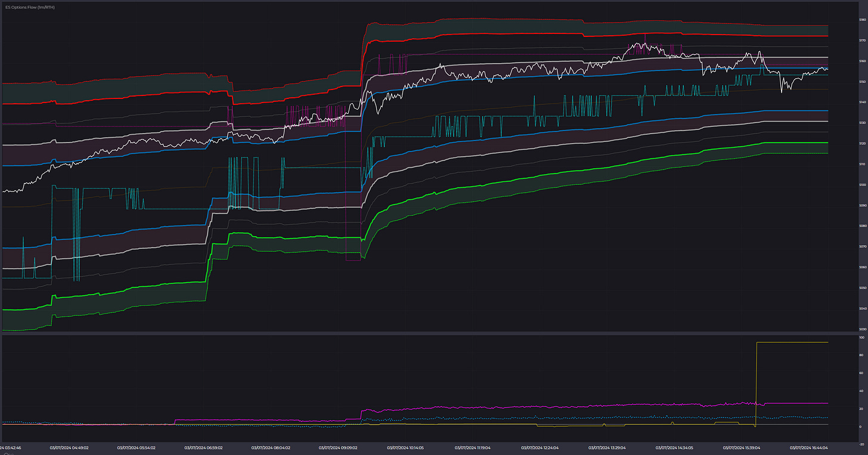This screenshot has height=455, width=868.
Task: Click the 03/07/2024 11:19:04 time label
Action: click(x=472, y=447)
